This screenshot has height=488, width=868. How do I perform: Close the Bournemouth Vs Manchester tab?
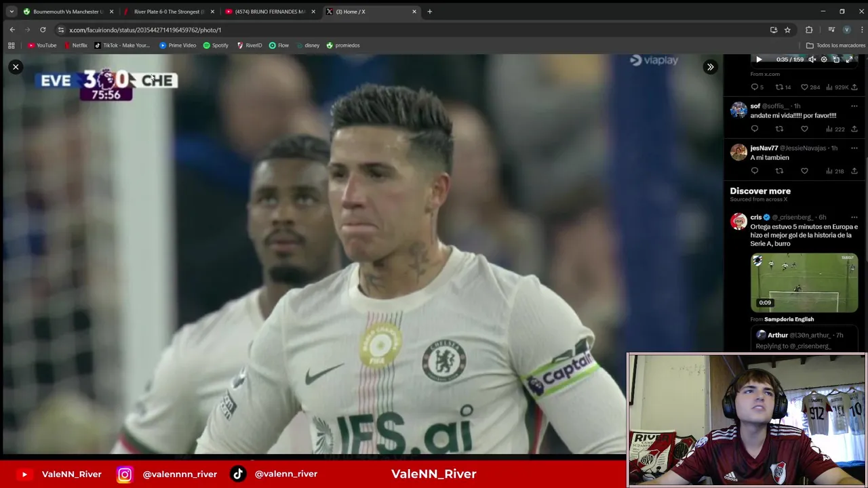(x=111, y=12)
